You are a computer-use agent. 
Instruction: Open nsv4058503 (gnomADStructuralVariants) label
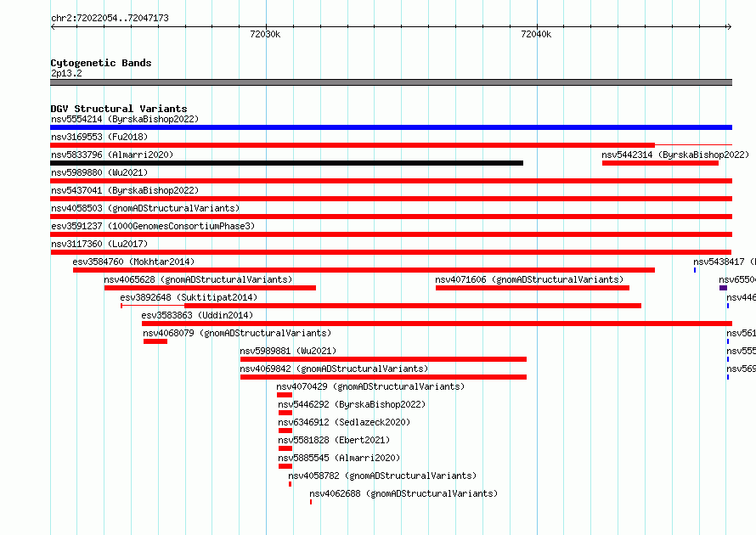pos(145,208)
